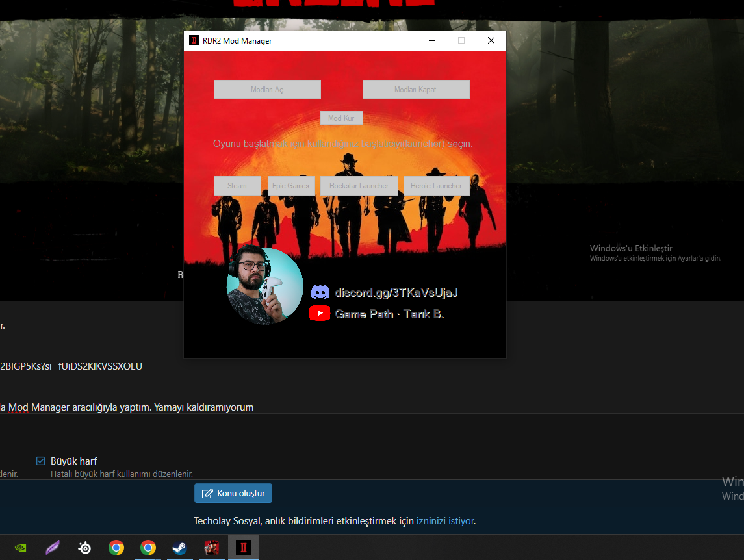Toggle the Büyük harf checkbox
Image resolution: width=744 pixels, height=560 pixels.
pos(41,461)
